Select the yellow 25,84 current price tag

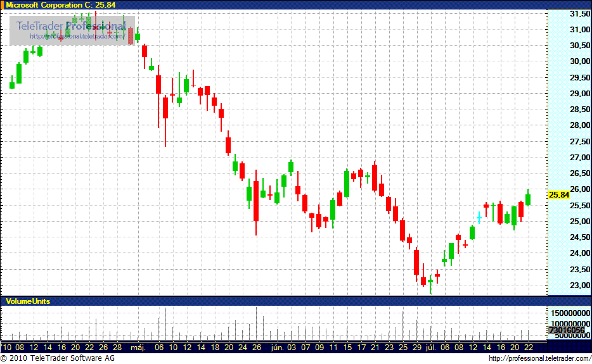(558, 194)
